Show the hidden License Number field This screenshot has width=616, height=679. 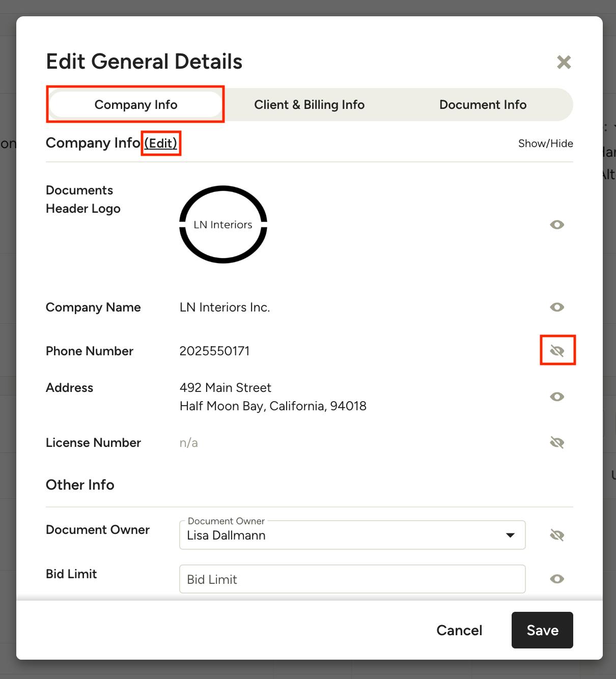[x=557, y=442]
